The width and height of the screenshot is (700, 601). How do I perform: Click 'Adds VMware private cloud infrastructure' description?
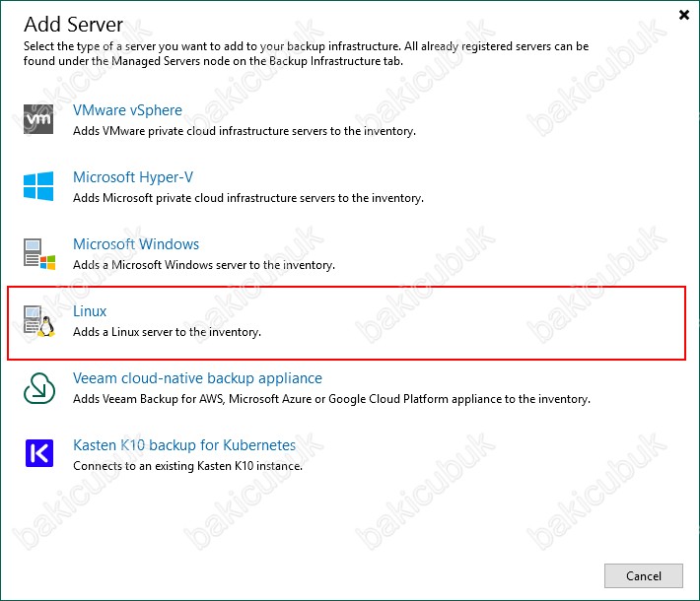pos(245,131)
